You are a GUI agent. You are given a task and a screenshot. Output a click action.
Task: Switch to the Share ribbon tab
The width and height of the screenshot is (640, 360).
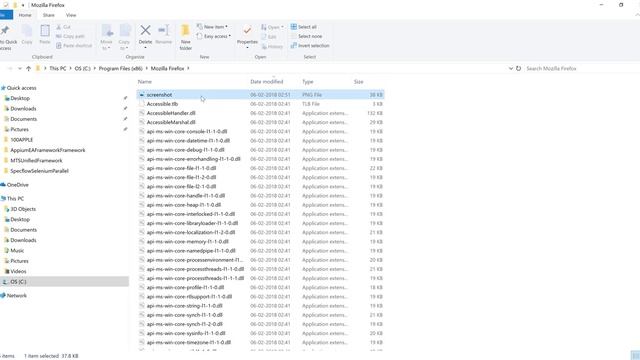coord(49,15)
